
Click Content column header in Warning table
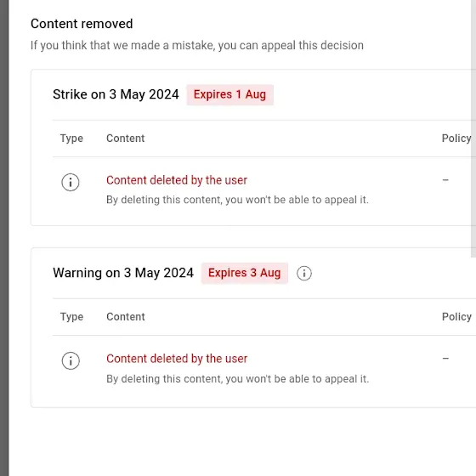point(126,317)
